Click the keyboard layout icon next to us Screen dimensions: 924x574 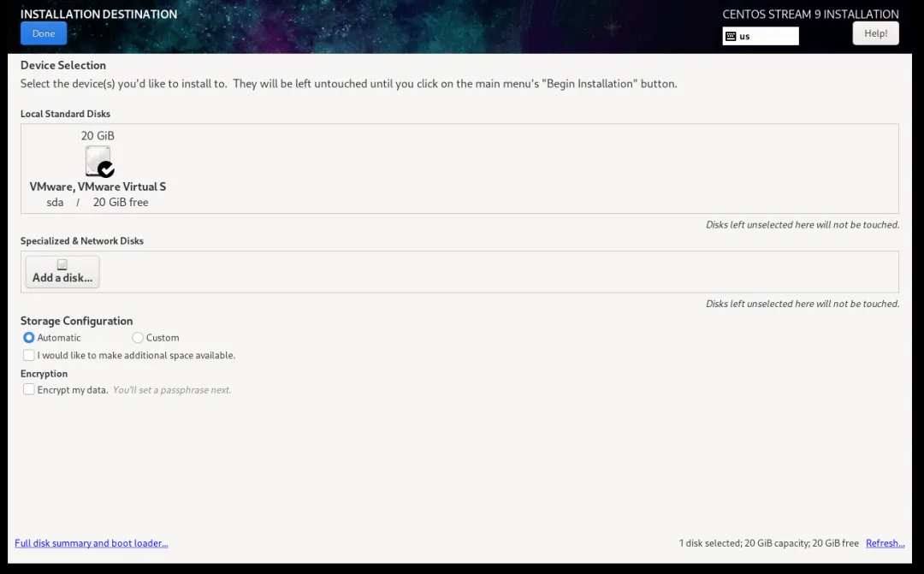pyautogui.click(x=731, y=37)
